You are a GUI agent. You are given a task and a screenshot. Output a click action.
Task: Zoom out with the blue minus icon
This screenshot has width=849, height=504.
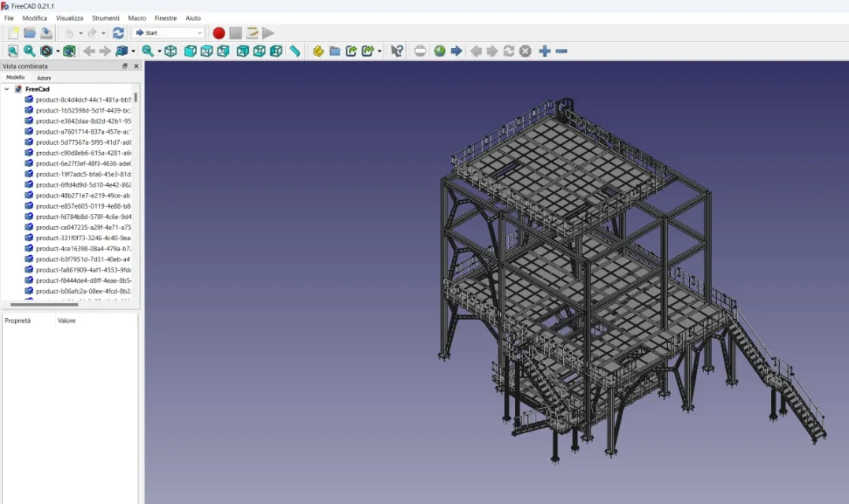562,51
